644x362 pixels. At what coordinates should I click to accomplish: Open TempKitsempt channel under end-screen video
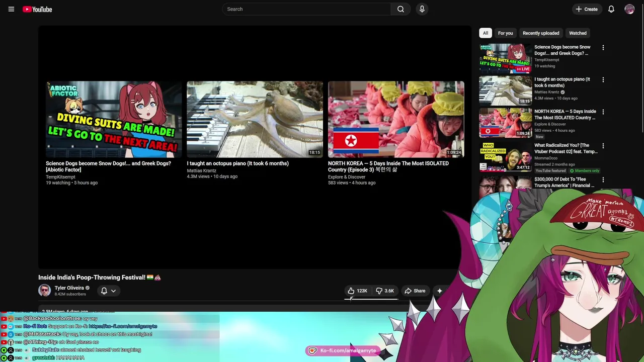(x=60, y=177)
